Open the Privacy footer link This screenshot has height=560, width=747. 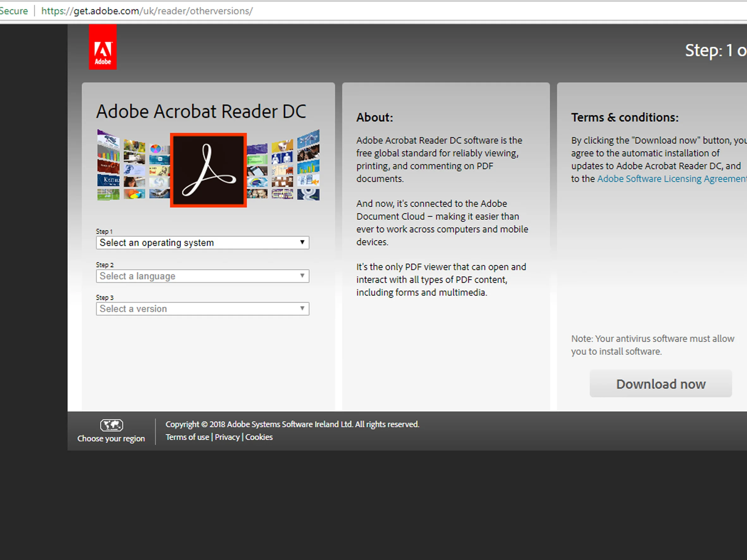pyautogui.click(x=227, y=437)
